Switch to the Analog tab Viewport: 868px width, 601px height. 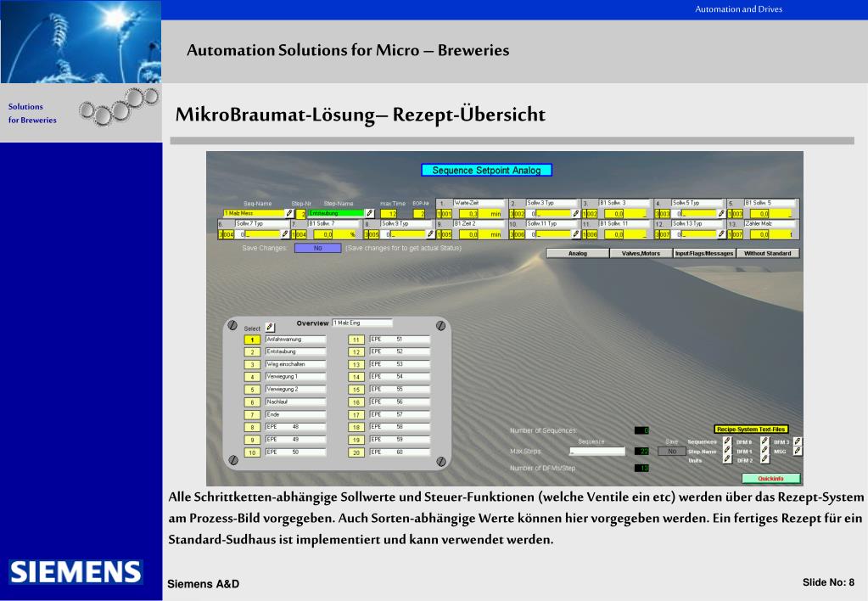(577, 253)
